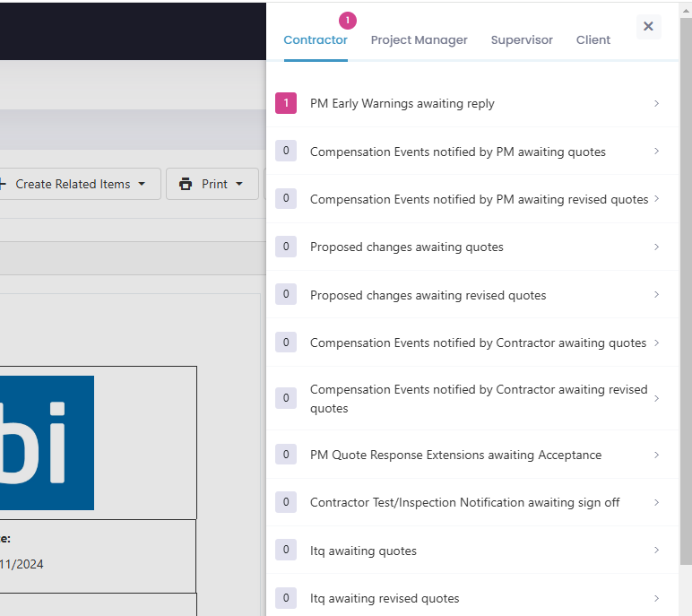The image size is (692, 616).
Task: Click chevron for Contractor Compensation Events revised quotes
Action: point(656,398)
